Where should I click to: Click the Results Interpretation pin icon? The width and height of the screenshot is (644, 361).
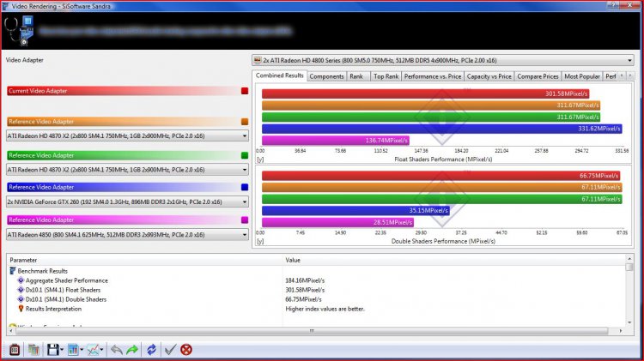point(21,309)
